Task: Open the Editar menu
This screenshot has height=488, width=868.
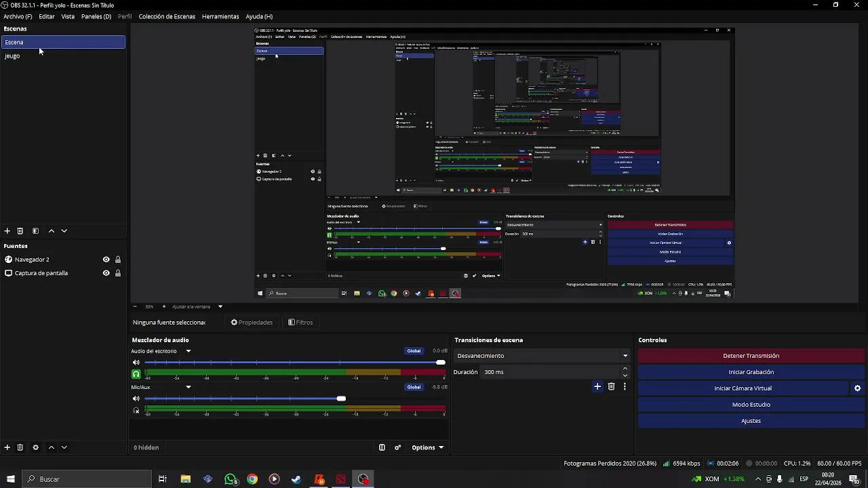Action: (47, 16)
